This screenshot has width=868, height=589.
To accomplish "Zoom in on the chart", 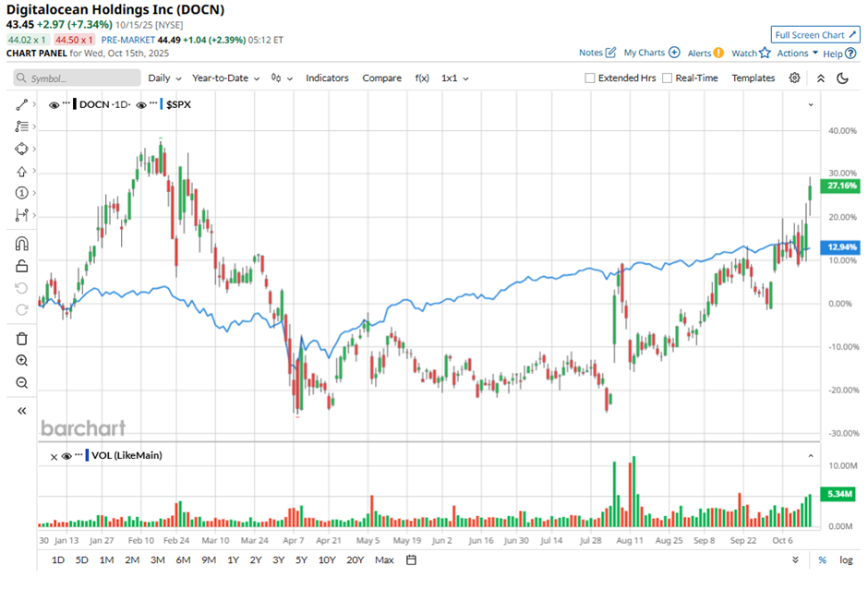I will click(21, 361).
